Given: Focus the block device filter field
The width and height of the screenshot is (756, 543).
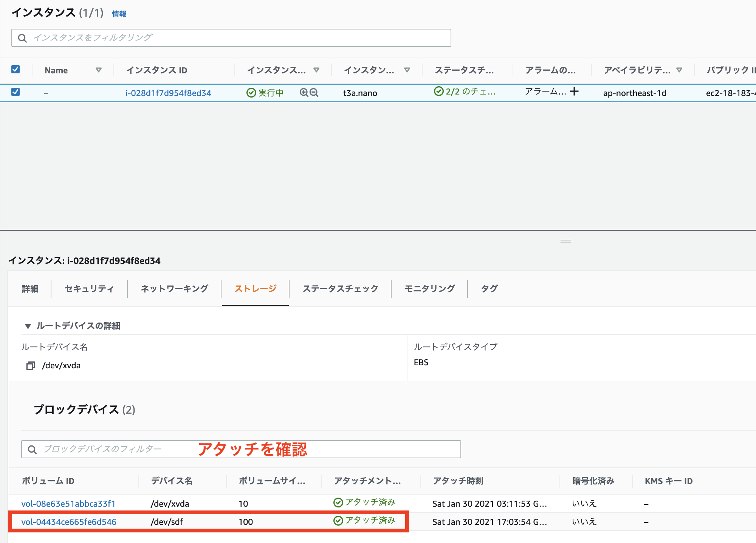Looking at the screenshot, I should (x=241, y=449).
